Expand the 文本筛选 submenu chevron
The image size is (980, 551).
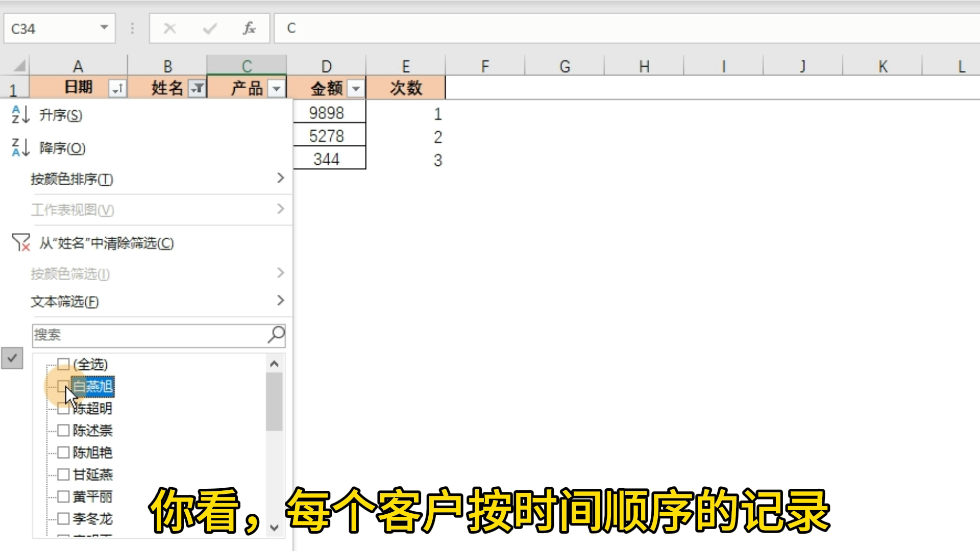(280, 301)
